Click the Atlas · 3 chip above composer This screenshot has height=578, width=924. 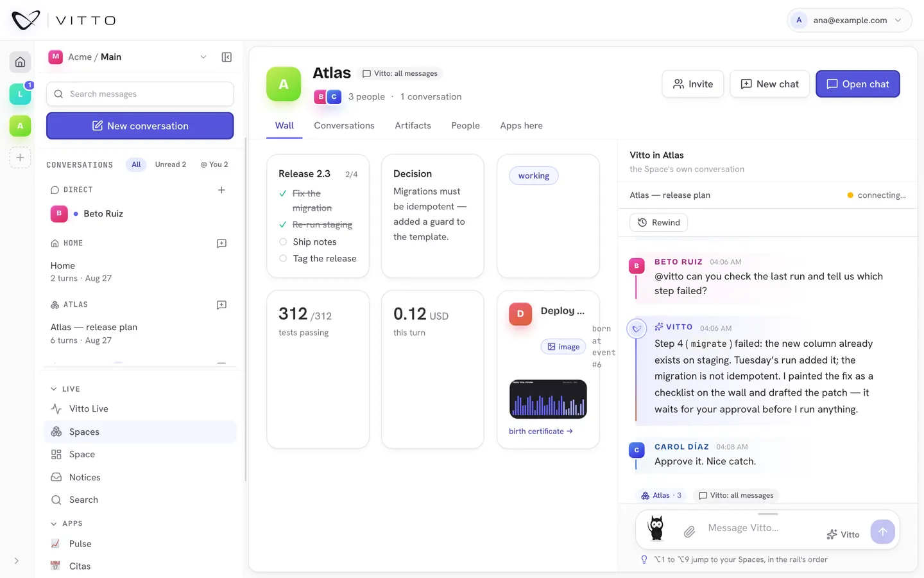click(661, 496)
